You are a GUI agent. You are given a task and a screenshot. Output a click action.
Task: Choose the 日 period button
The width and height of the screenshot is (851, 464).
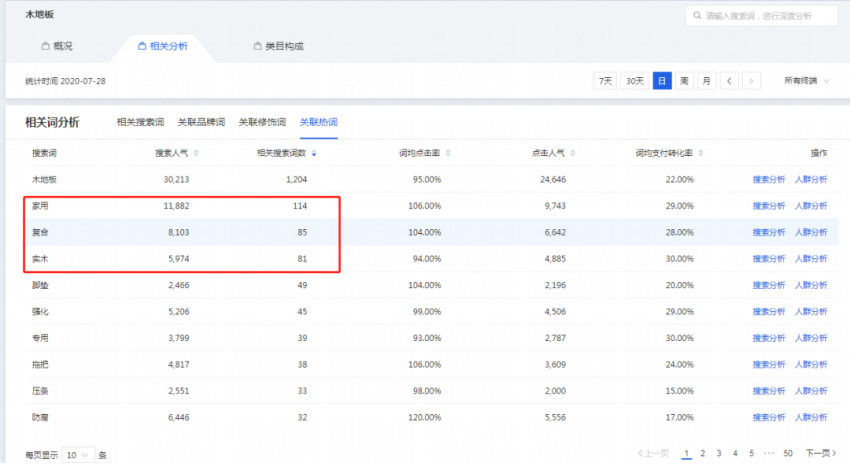pyautogui.click(x=662, y=81)
